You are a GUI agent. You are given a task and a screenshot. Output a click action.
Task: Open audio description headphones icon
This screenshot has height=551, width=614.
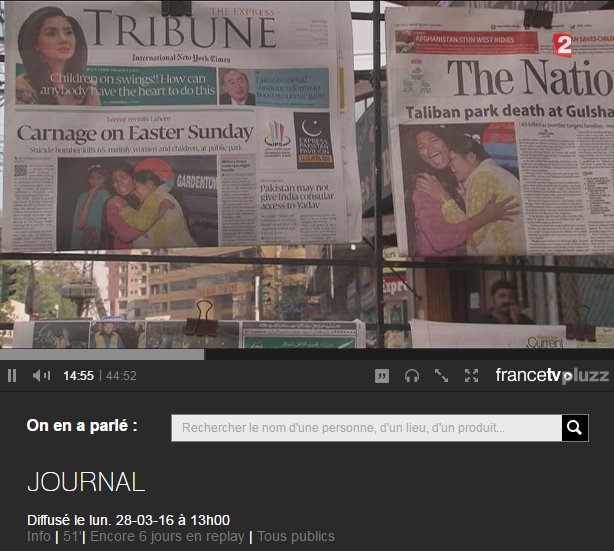(x=412, y=376)
